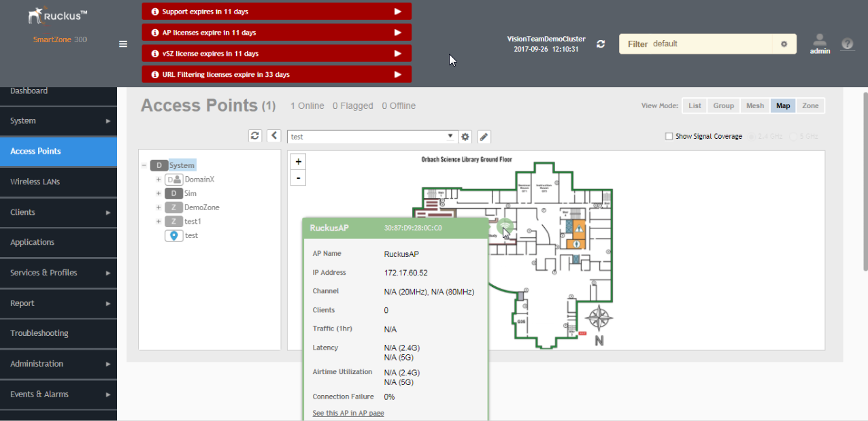Collapse the tree panel with back arrow
This screenshot has height=421, width=868.
(273, 136)
